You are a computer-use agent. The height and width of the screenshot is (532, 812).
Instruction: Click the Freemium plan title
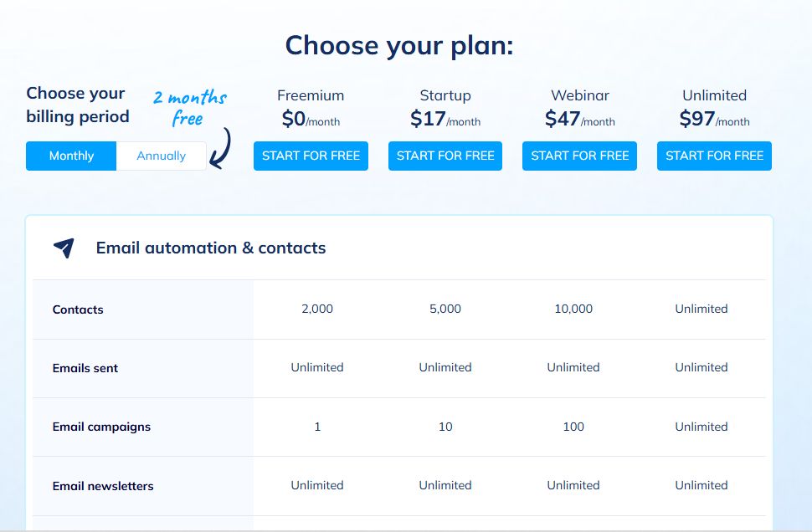[x=311, y=95]
